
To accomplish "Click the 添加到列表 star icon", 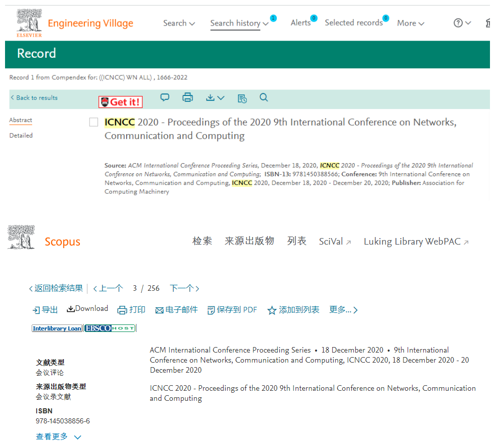I will pyautogui.click(x=272, y=310).
